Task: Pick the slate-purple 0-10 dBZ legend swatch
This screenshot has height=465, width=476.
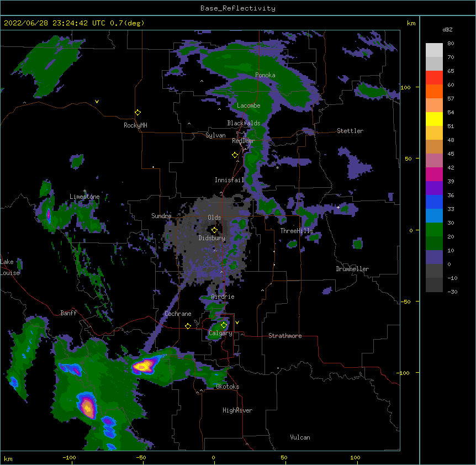Action: pos(434,257)
